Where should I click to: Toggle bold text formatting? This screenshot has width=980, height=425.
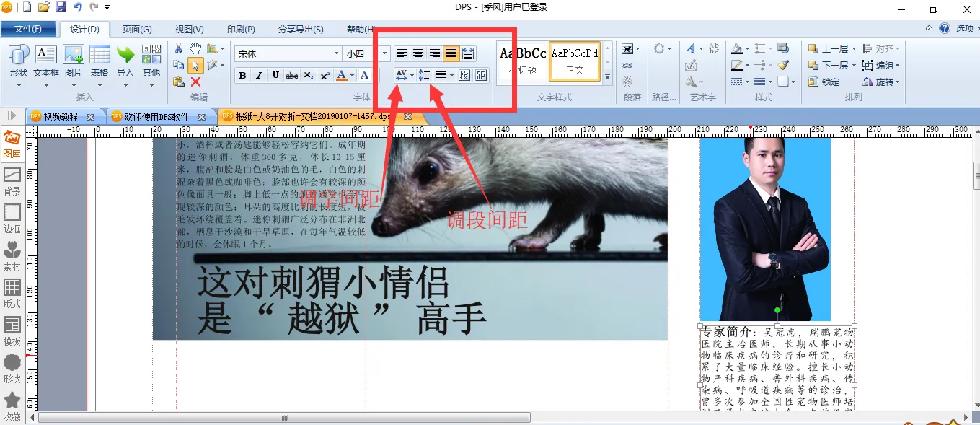click(x=242, y=76)
